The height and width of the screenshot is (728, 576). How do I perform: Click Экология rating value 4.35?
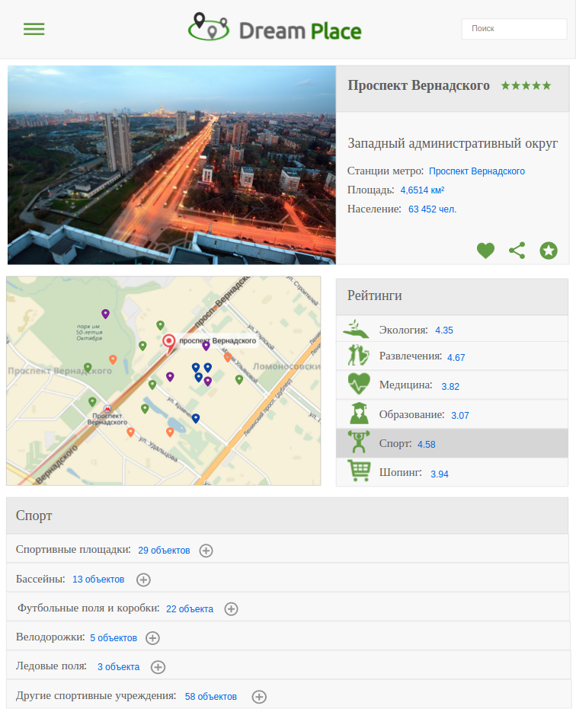pyautogui.click(x=444, y=330)
